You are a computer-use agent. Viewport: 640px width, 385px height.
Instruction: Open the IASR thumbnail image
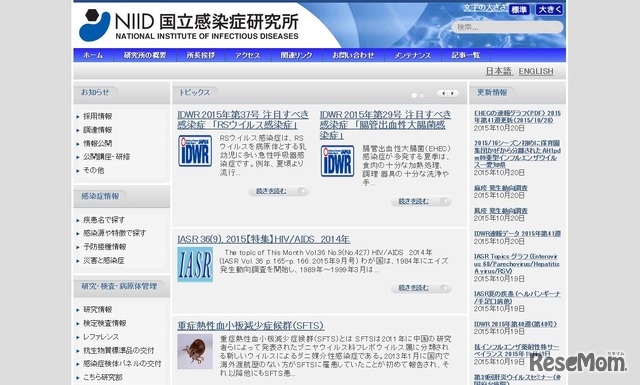click(x=195, y=265)
